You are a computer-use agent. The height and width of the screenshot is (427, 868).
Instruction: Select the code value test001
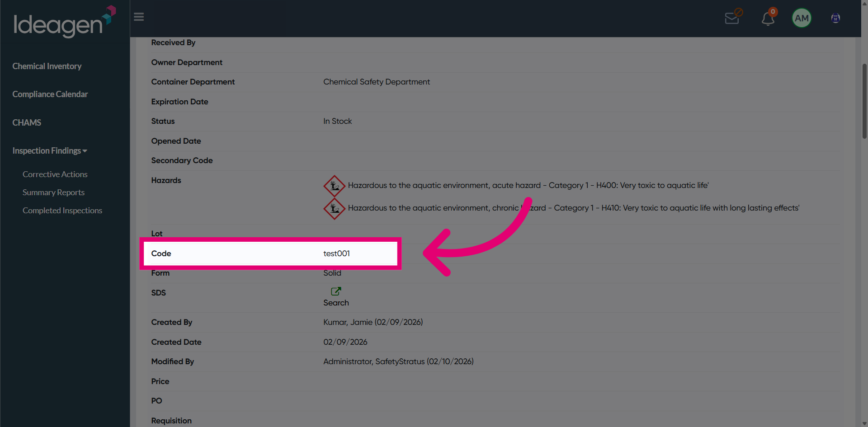pos(336,253)
